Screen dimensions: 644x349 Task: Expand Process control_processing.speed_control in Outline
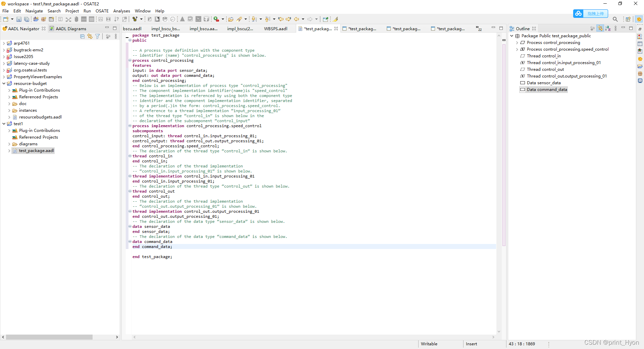(x=517, y=49)
